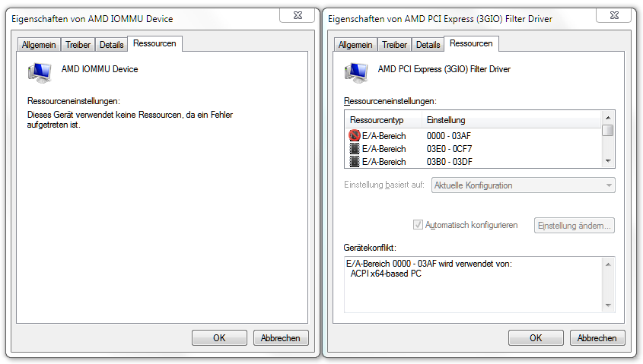Click Abbrechen in PCI Express Filter Driver window
643x364 pixels.
pos(597,338)
